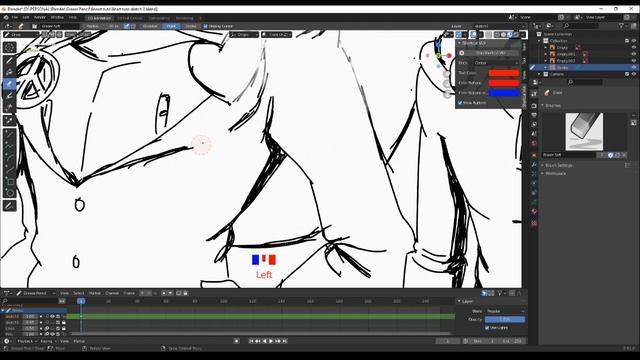Lock the second sketch layer in the dopesheet

(64, 322)
